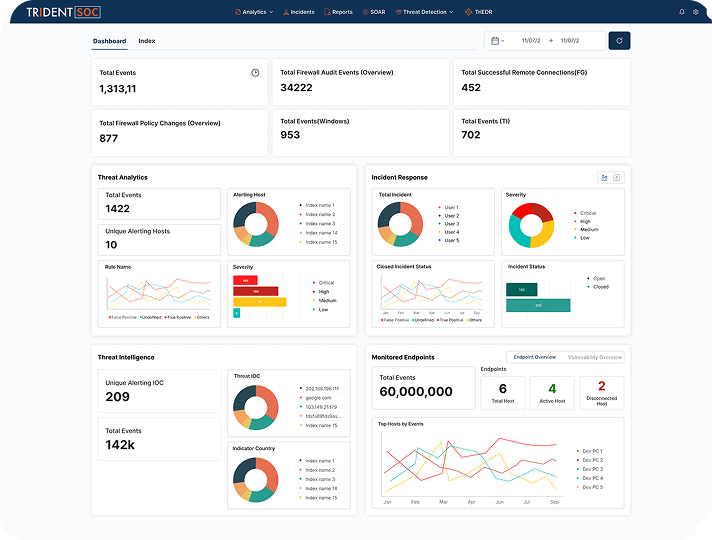Open the dropdown arrow next to the calendar
Viewport: 712px width, 540px height.
(x=503, y=41)
